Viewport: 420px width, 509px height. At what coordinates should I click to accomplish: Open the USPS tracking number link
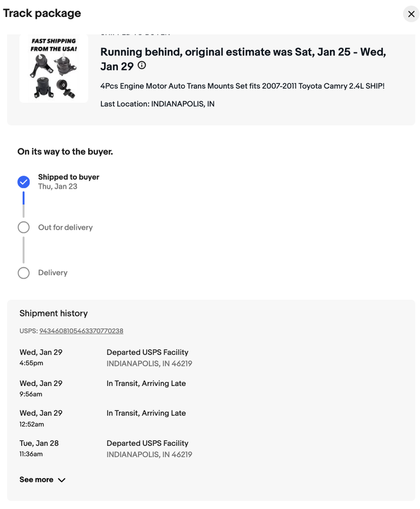coord(81,331)
